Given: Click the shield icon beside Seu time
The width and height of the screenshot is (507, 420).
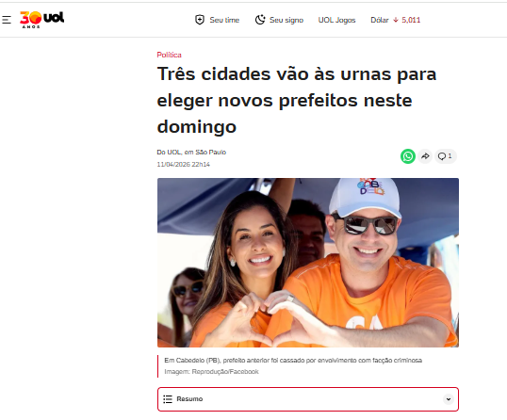Looking at the screenshot, I should [200, 20].
